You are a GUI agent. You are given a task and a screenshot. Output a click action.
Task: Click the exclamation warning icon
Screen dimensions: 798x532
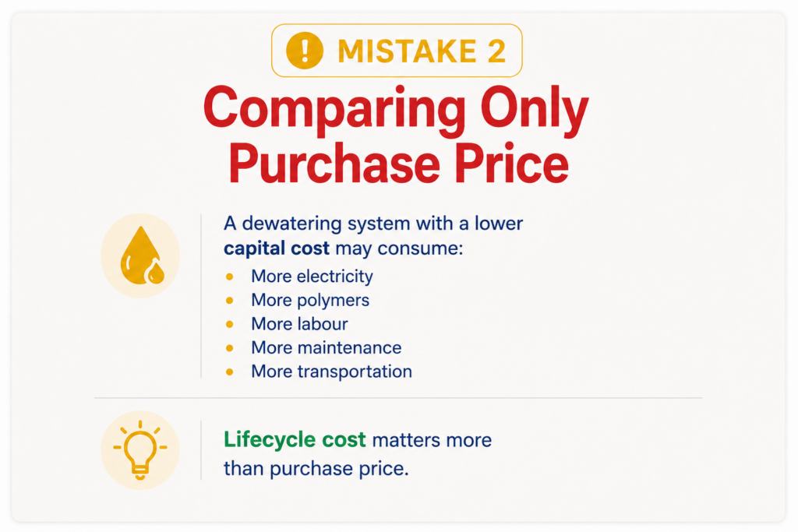pyautogui.click(x=305, y=51)
